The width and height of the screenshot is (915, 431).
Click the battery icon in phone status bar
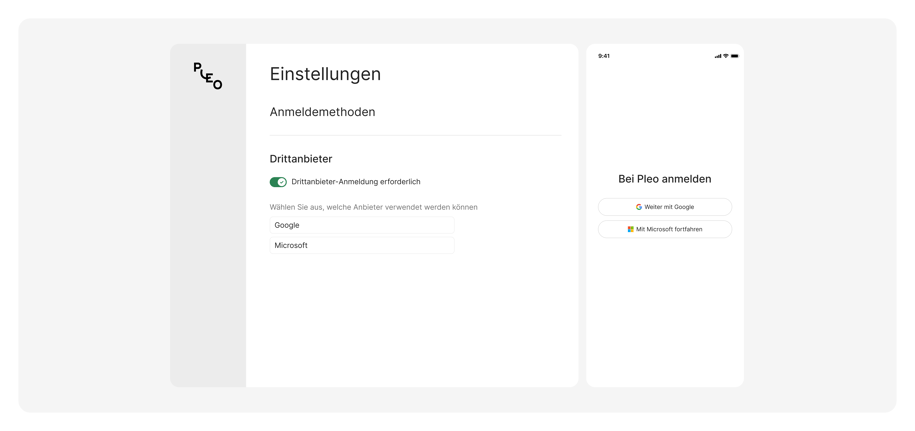[x=735, y=56]
